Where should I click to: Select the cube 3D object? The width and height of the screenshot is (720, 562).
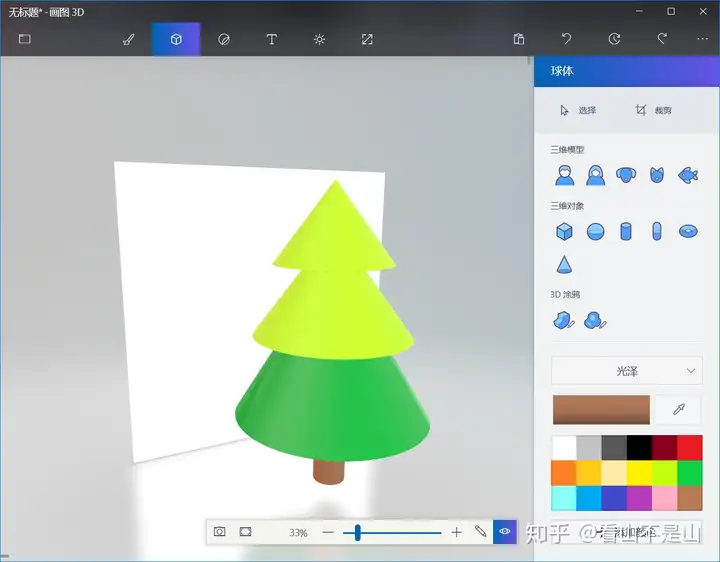point(564,231)
